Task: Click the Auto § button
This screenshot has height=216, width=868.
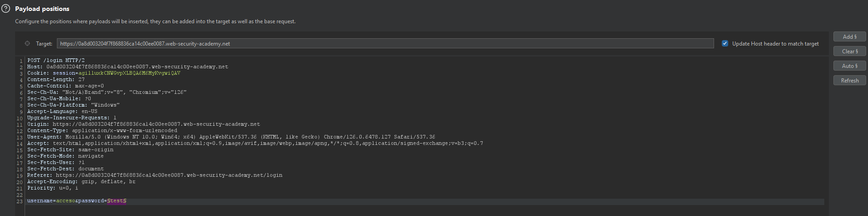Action: pyautogui.click(x=849, y=66)
